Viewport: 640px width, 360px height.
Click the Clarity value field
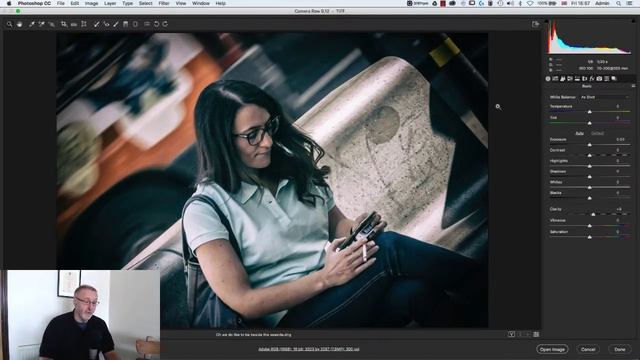click(620, 209)
